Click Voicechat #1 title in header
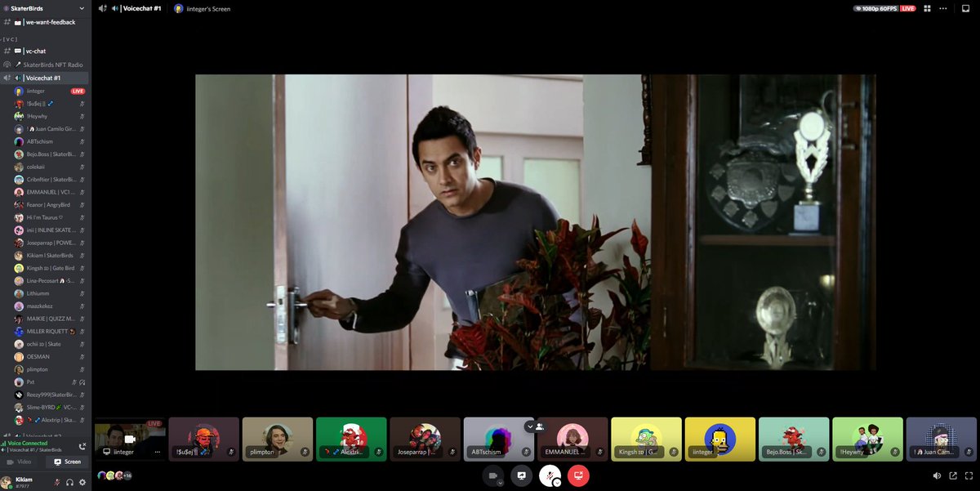 (x=142, y=8)
